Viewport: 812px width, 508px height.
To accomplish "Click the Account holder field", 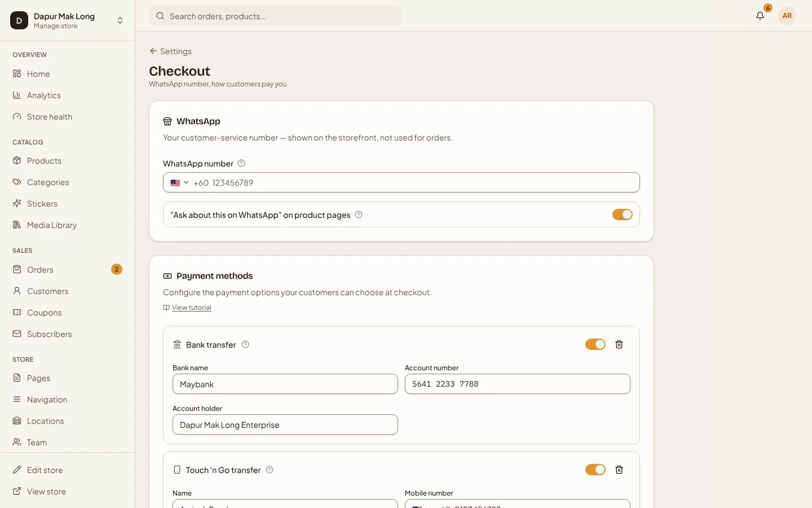I will 285,424.
